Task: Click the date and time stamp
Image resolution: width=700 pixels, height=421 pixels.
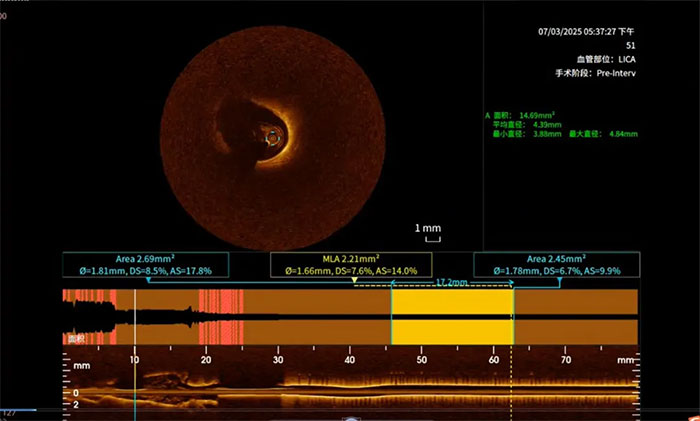Action: (x=583, y=32)
